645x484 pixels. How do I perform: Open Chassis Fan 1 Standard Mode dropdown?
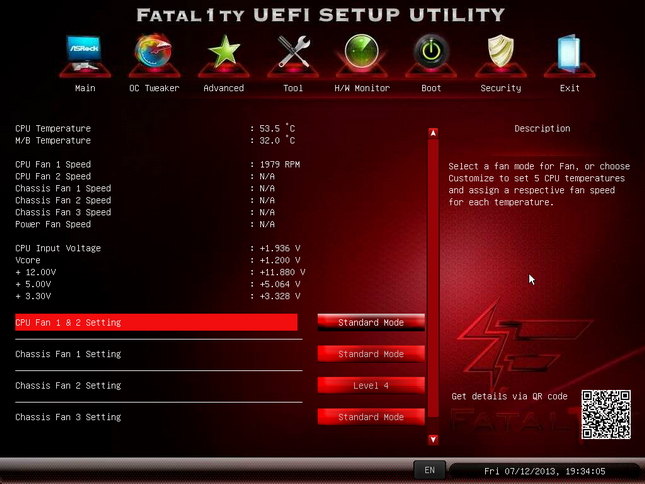(371, 354)
